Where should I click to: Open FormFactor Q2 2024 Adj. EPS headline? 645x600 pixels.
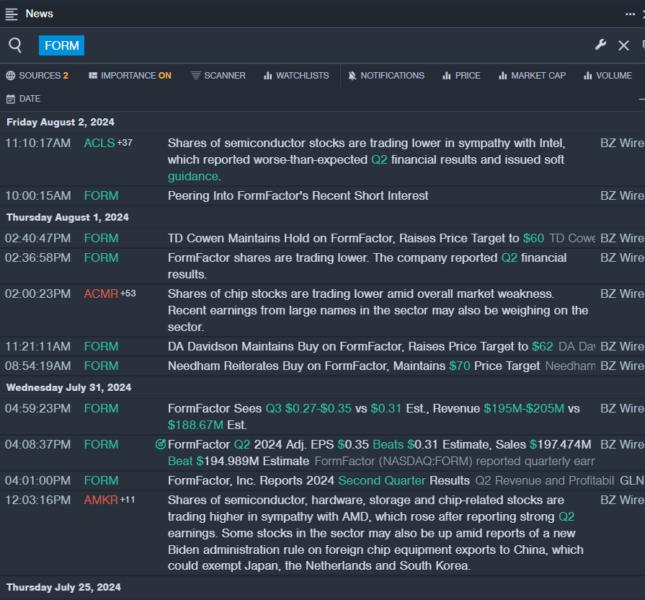(x=379, y=453)
